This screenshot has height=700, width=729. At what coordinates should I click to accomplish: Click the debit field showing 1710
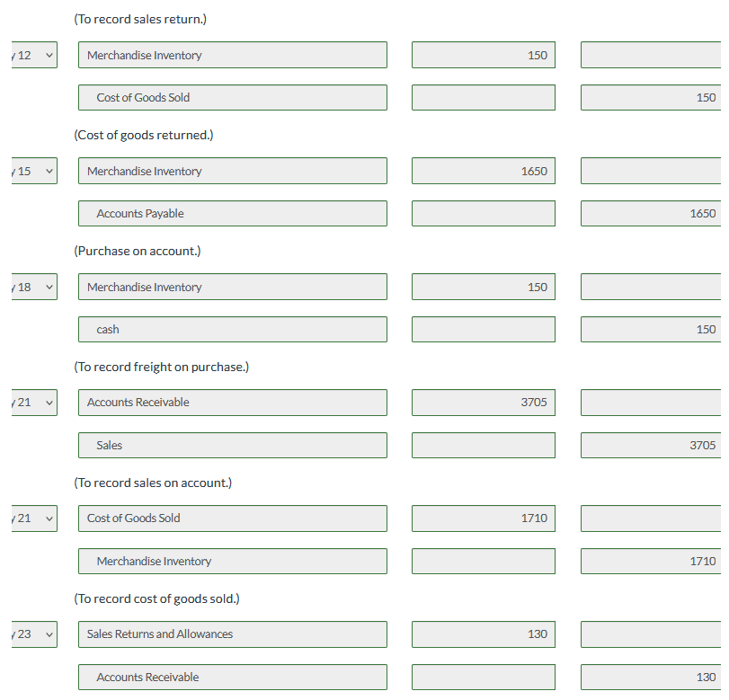pos(482,518)
